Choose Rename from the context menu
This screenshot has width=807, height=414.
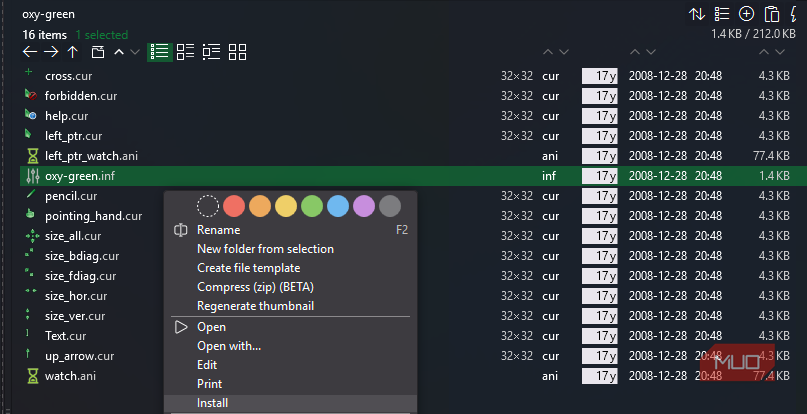[291, 230]
